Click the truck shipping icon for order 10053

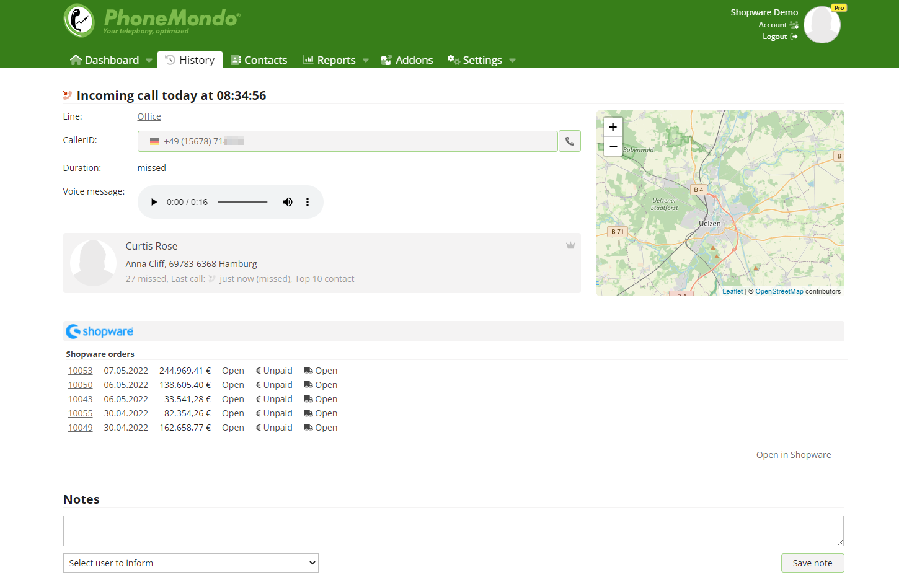(308, 371)
